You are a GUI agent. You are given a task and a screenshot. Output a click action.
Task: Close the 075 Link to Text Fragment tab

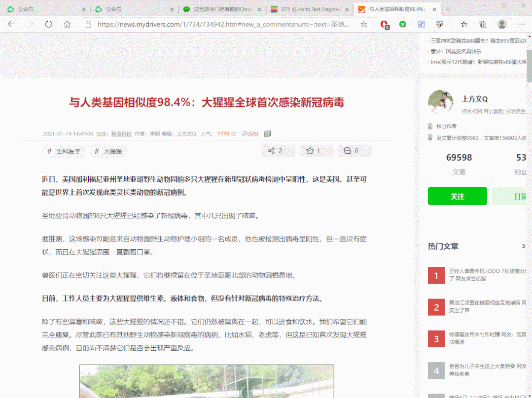tap(347, 9)
